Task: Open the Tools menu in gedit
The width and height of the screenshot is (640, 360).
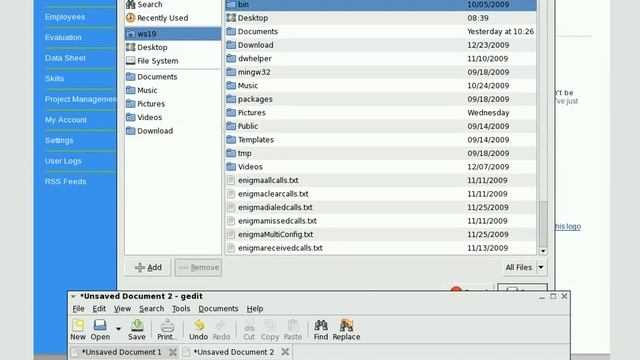Action: 181,309
